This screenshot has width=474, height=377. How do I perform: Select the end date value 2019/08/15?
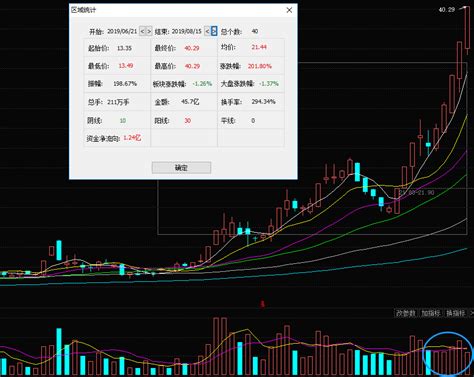tap(187, 31)
